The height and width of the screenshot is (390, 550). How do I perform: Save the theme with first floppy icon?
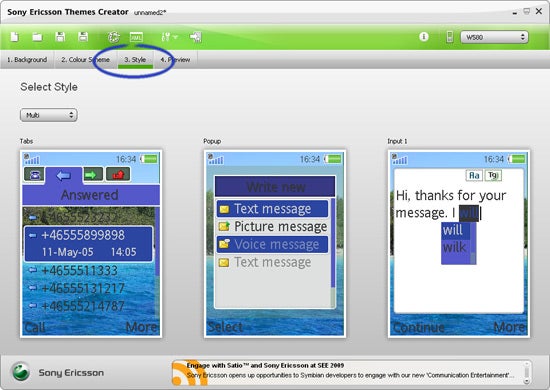(x=60, y=37)
